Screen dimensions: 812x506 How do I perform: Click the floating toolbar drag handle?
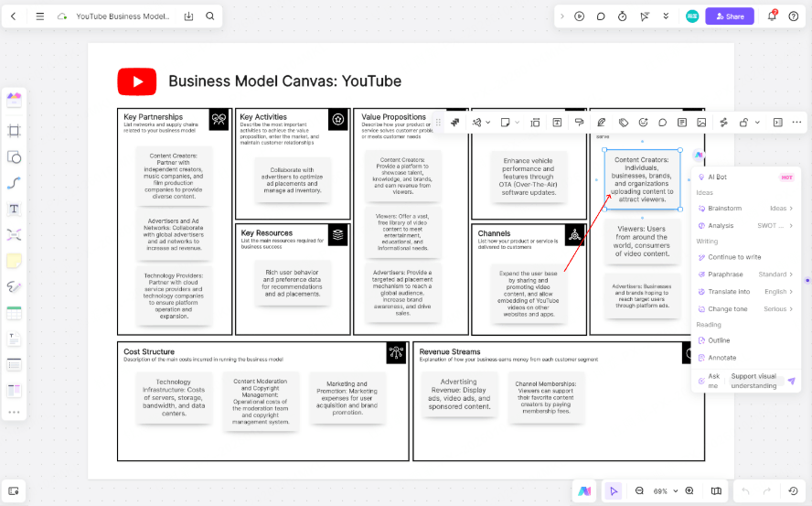coord(438,123)
